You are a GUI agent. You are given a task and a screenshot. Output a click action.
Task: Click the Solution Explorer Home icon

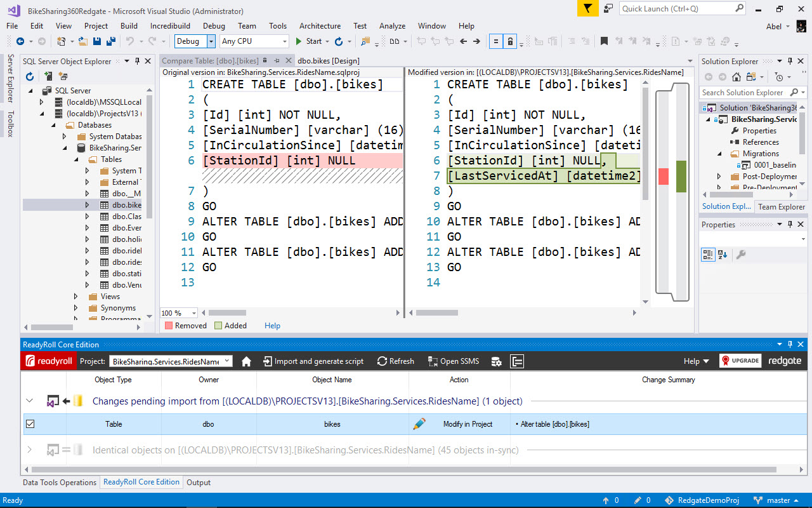[x=736, y=77]
